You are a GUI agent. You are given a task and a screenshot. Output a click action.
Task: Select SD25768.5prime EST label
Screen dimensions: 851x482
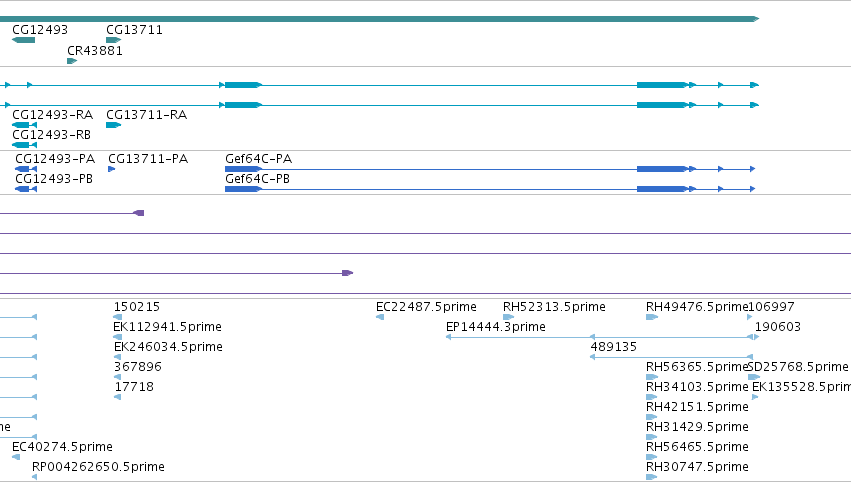(798, 367)
